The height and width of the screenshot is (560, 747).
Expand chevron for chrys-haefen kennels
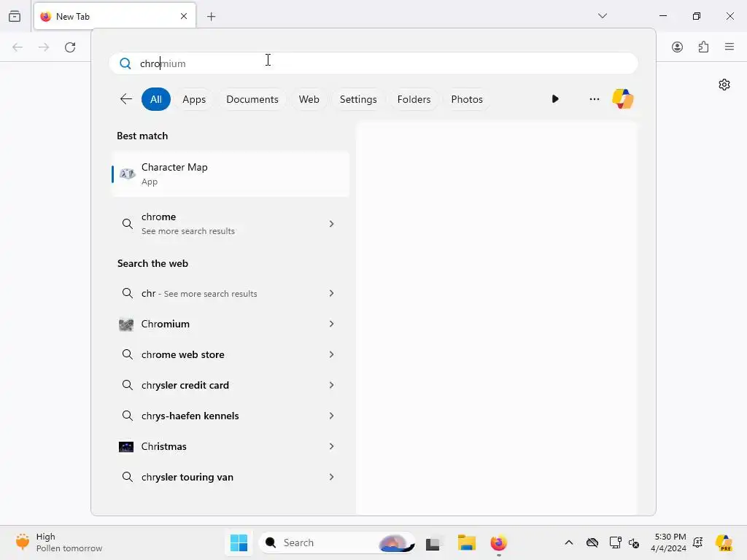(331, 416)
